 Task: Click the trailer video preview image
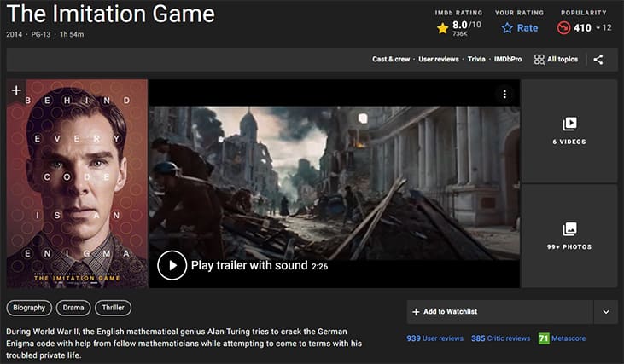coord(335,183)
